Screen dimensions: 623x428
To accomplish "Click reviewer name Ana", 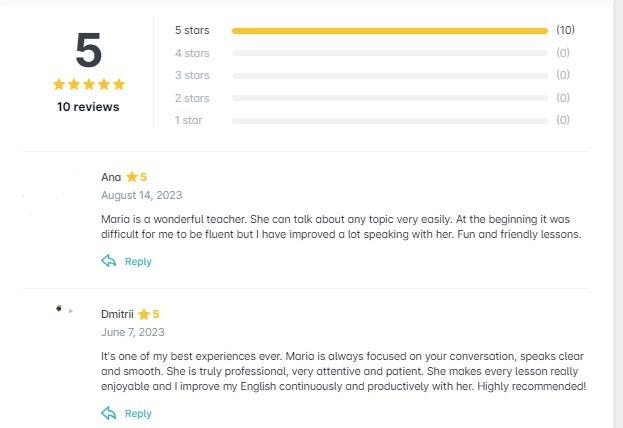I will (x=111, y=177).
